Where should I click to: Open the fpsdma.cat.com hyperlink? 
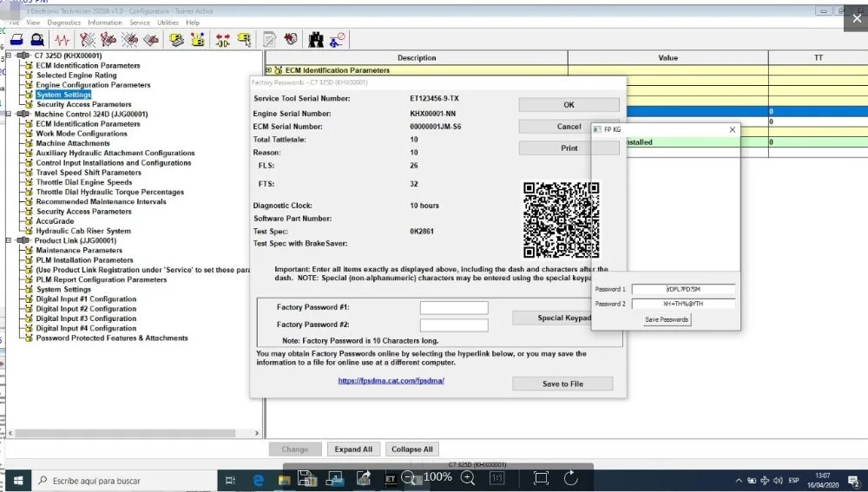391,381
